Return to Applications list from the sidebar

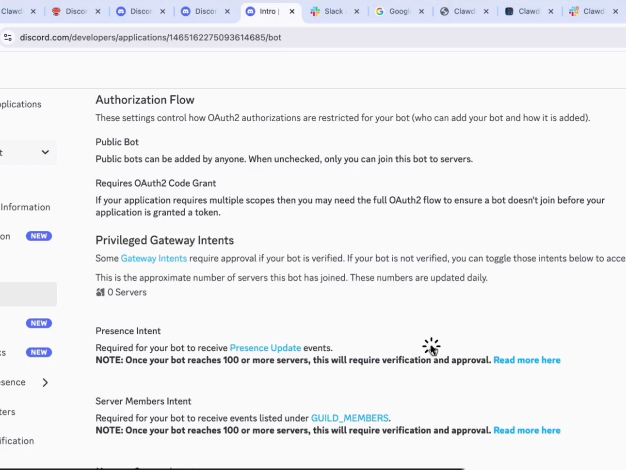[x=20, y=104]
